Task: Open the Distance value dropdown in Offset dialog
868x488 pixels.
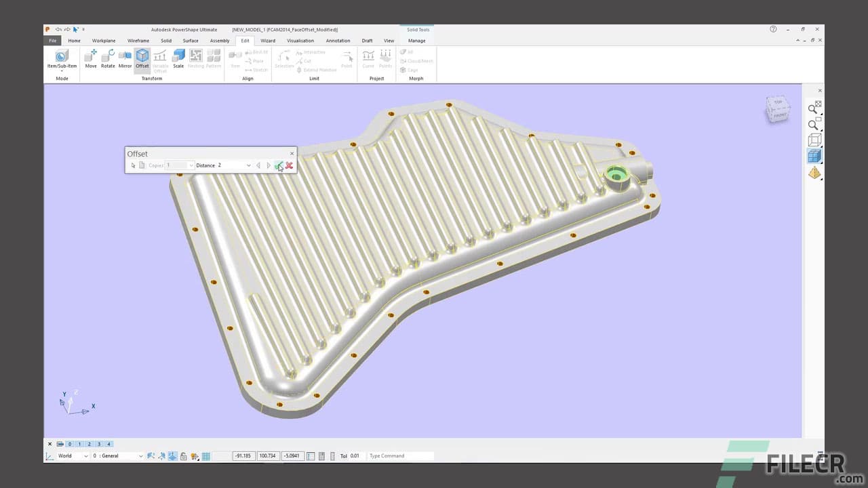Action: (248, 165)
